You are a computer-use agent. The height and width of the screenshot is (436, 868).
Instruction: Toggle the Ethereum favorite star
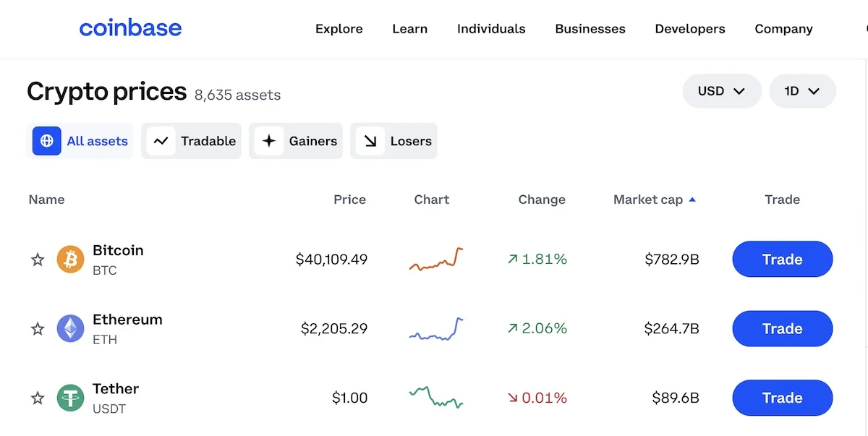click(x=38, y=329)
